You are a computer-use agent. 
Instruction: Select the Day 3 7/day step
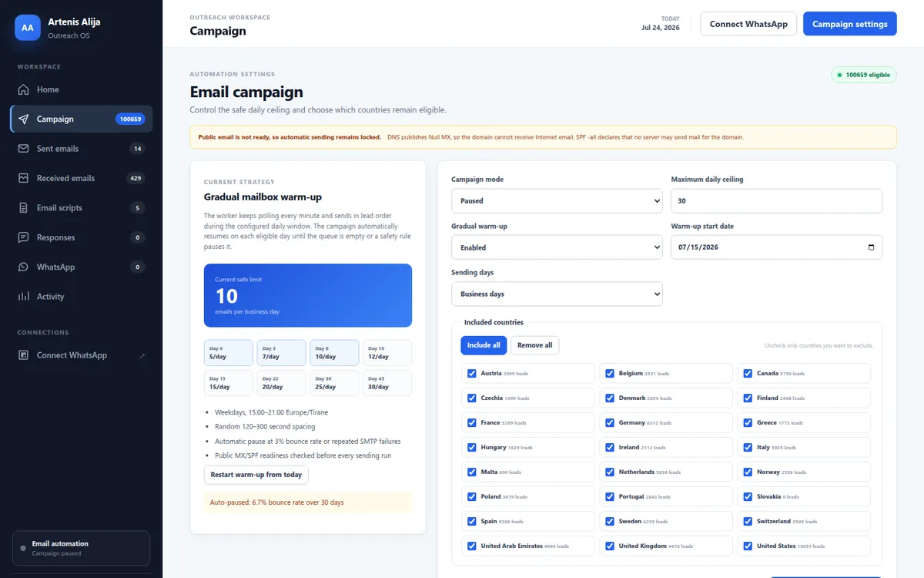[281, 353]
